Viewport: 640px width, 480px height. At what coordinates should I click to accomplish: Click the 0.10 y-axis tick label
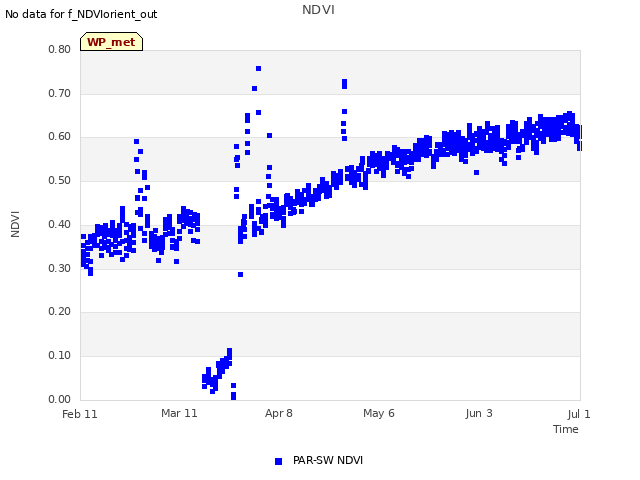(x=60, y=356)
